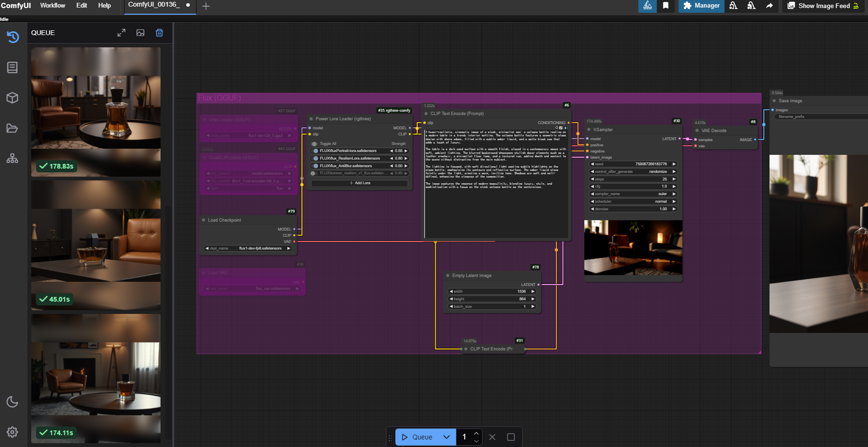Disable the flux_AntiBlur lora toggle
Image resolution: width=868 pixels, height=447 pixels.
[315, 166]
